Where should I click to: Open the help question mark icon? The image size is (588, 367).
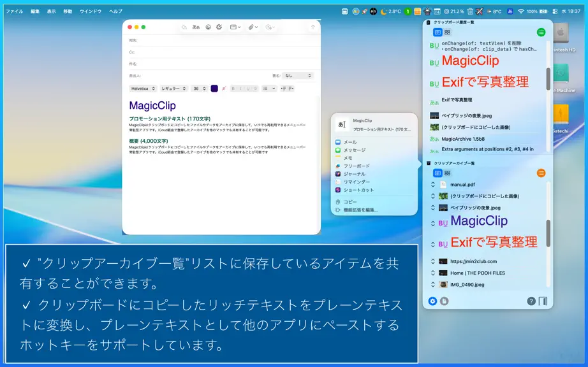(531, 301)
